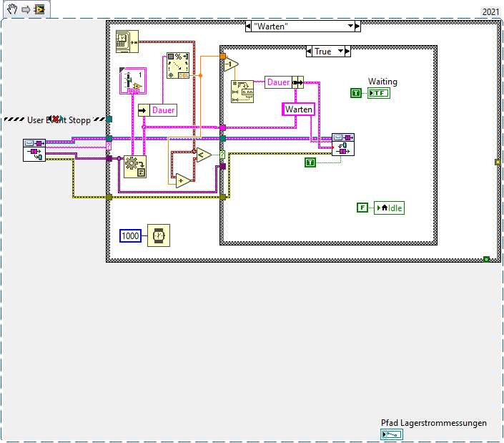Click the gear data cluster node
Screen dimensions: 504x443
click(x=135, y=167)
